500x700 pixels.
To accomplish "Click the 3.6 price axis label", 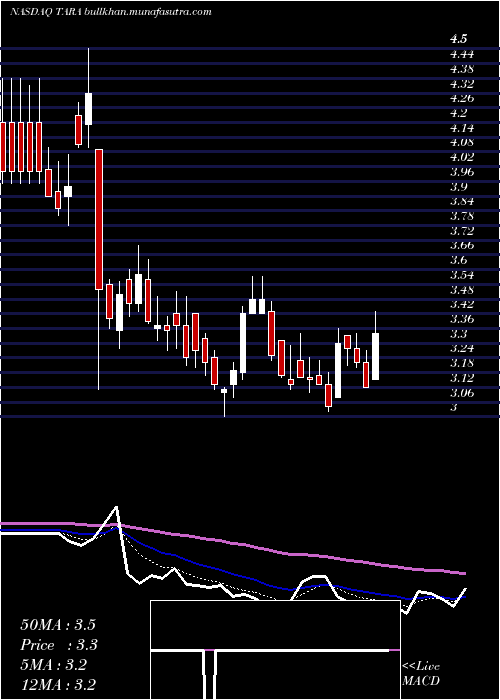I will click(459, 260).
